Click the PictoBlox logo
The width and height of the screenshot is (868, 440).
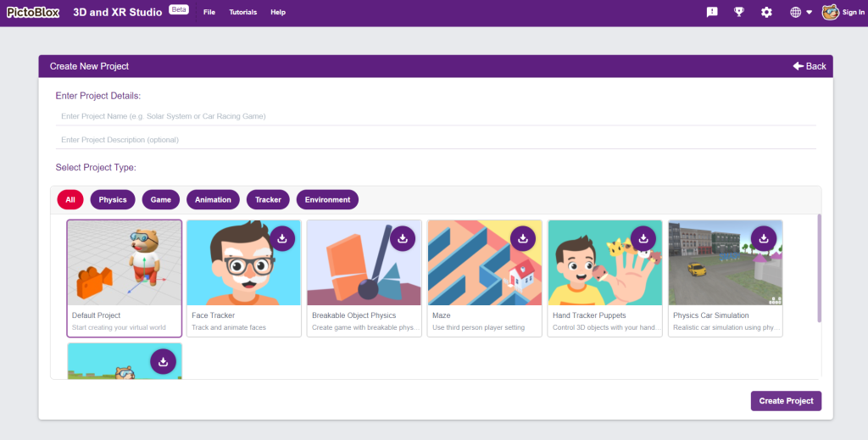[34, 12]
